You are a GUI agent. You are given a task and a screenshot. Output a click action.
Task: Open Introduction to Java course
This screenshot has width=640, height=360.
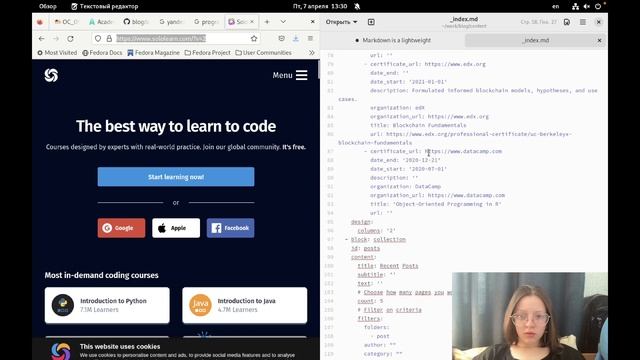(244, 305)
